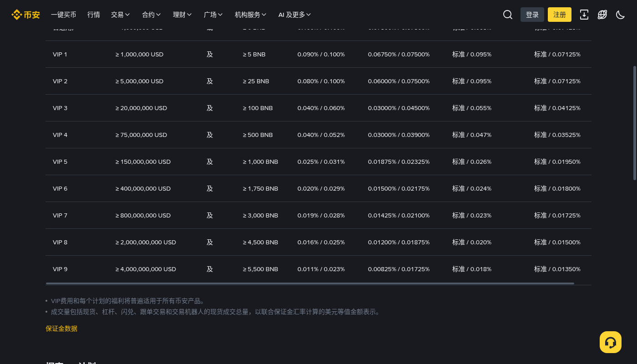The width and height of the screenshot is (637, 364).
Task: Click the ≥ 25 BNB cell
Action: pyautogui.click(x=256, y=81)
